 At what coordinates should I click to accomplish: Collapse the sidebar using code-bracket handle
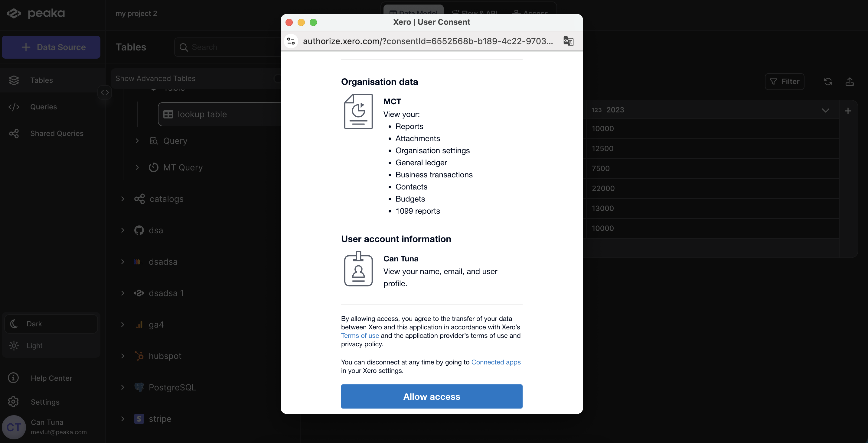[x=105, y=92]
